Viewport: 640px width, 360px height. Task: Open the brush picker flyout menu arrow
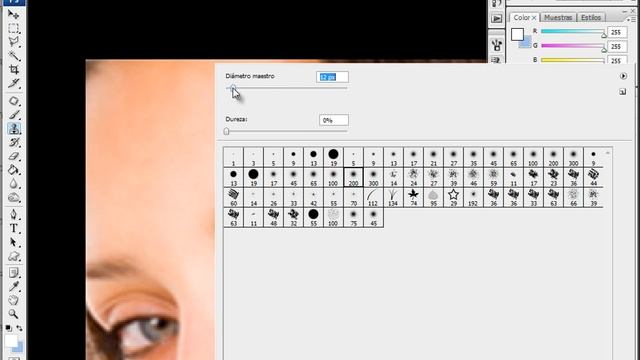[623, 76]
